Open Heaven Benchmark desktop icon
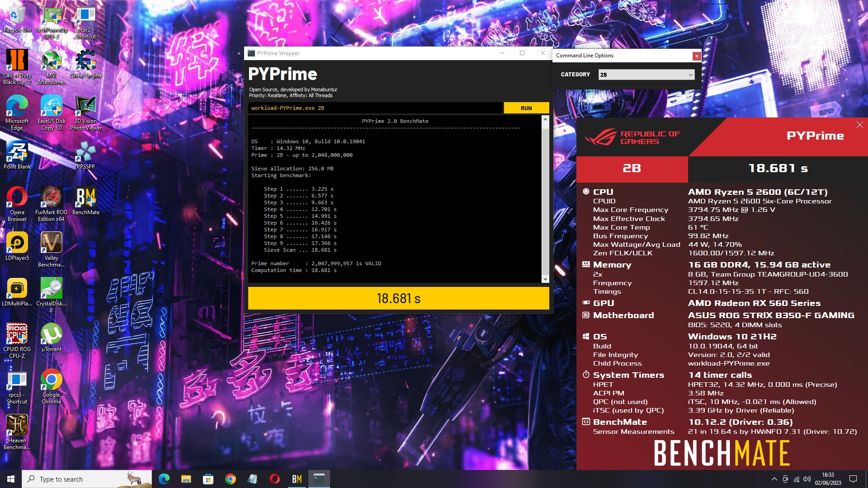The width and height of the screenshot is (868, 488). (x=17, y=432)
